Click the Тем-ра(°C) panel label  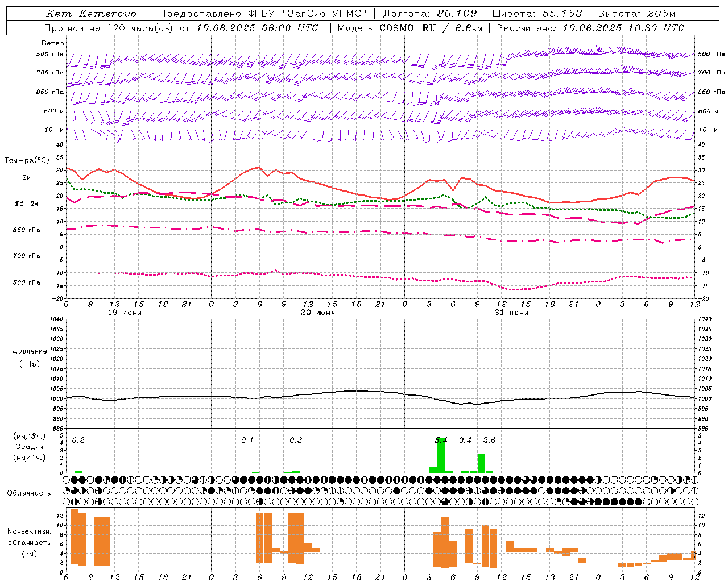coord(27,161)
